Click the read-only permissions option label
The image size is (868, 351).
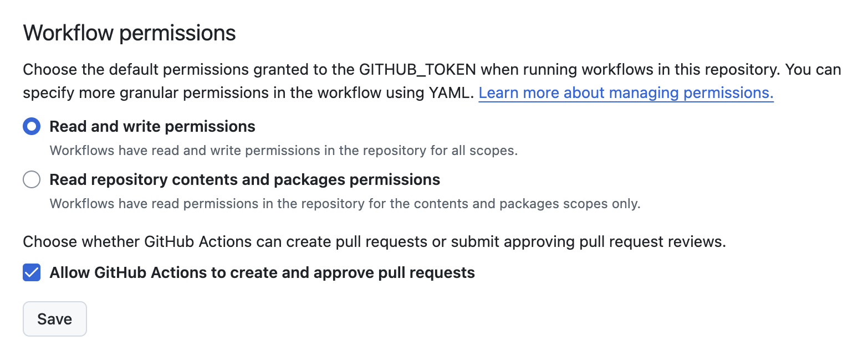click(x=244, y=179)
